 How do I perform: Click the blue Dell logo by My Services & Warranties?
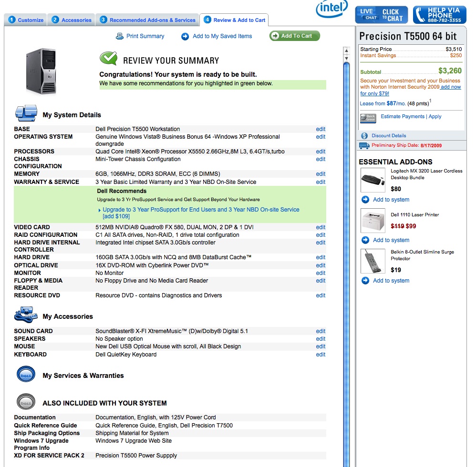click(x=26, y=374)
